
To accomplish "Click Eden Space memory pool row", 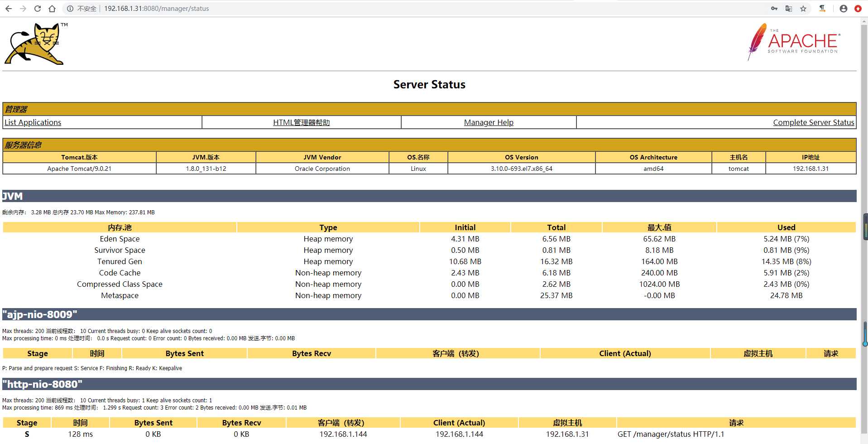I will 429,239.
